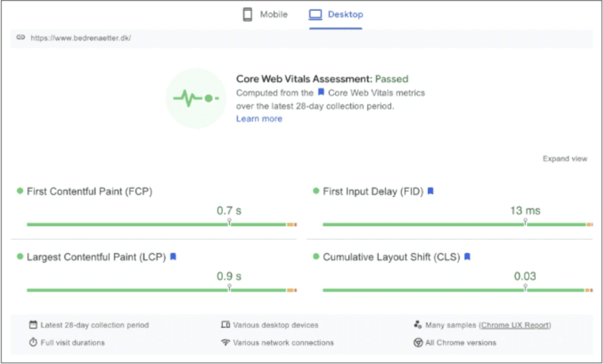
Task: Click the devices icon beside Various desktop devices
Action: pos(225,325)
